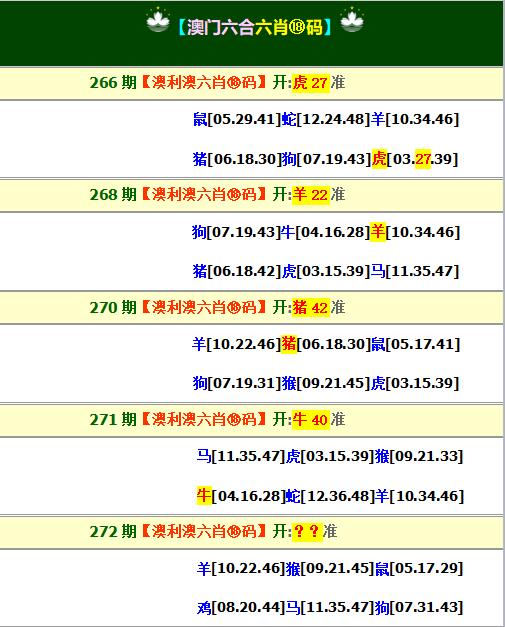Click 鼠[05.29.41] in the 266 prediction
The height and width of the screenshot is (627, 505).
point(237,119)
